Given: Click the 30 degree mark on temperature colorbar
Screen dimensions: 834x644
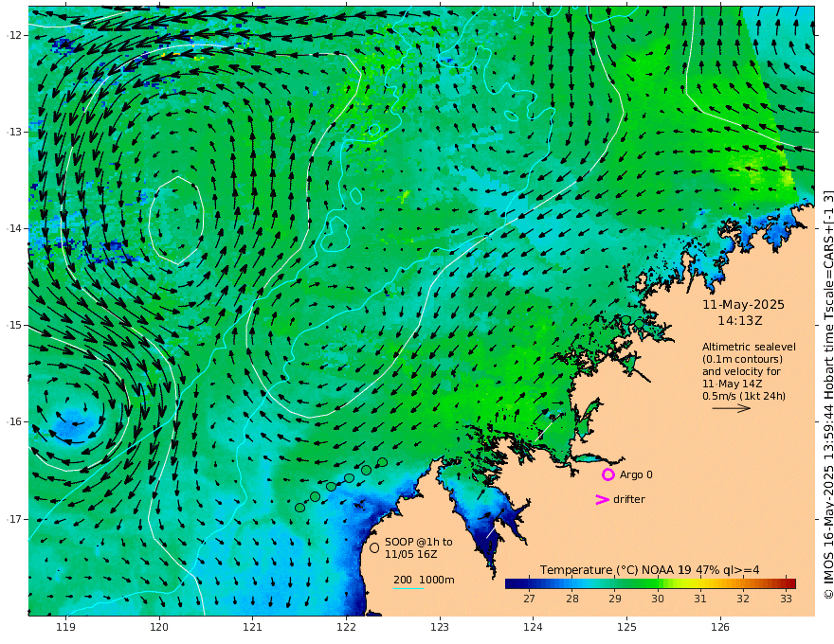Looking at the screenshot, I should (x=658, y=599).
